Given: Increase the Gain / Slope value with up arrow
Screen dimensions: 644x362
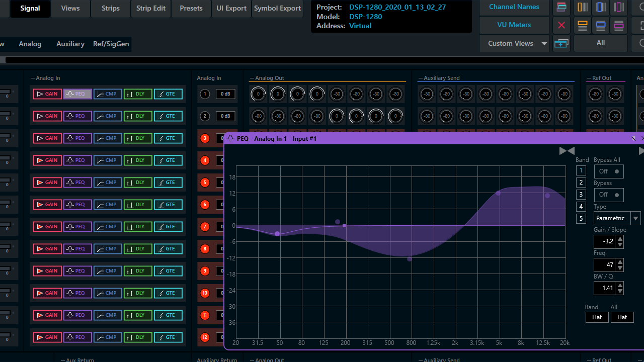Looking at the screenshot, I should click(620, 238).
